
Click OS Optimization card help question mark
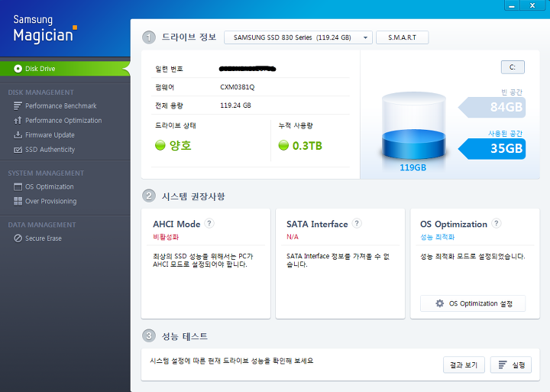496,223
